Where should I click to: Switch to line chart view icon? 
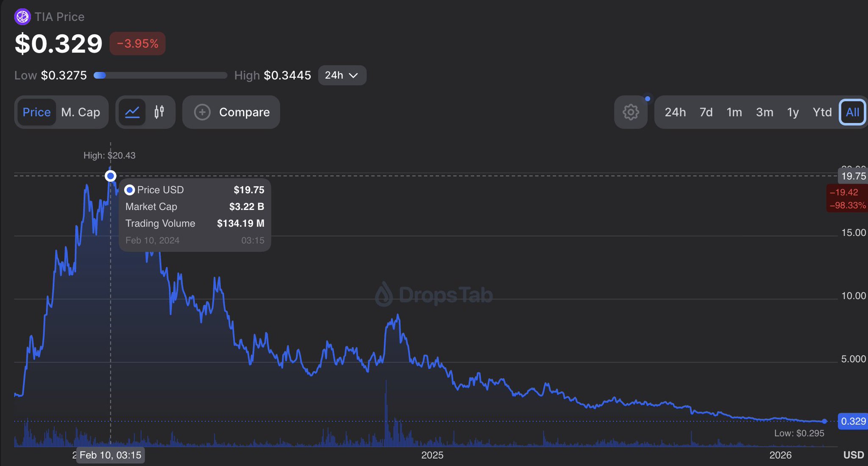(x=132, y=112)
